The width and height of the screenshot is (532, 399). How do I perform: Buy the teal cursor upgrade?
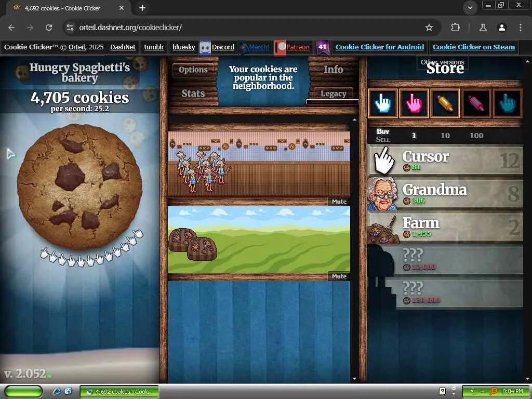508,103
